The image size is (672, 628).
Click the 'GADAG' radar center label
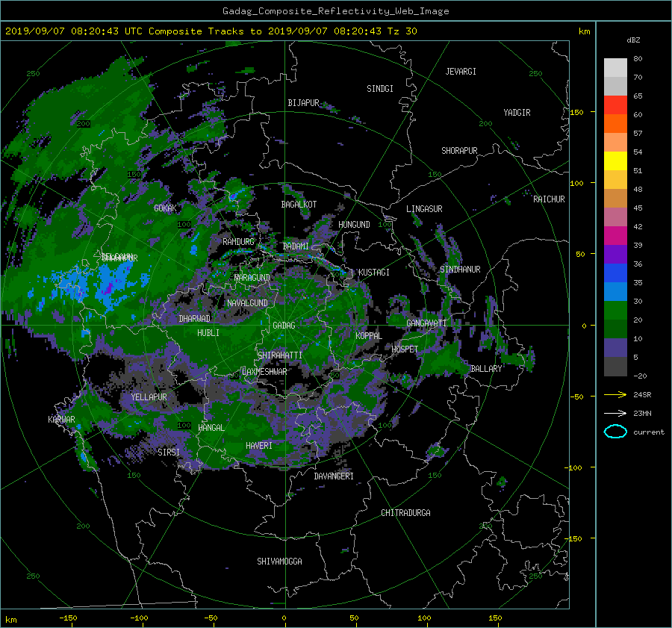click(284, 326)
